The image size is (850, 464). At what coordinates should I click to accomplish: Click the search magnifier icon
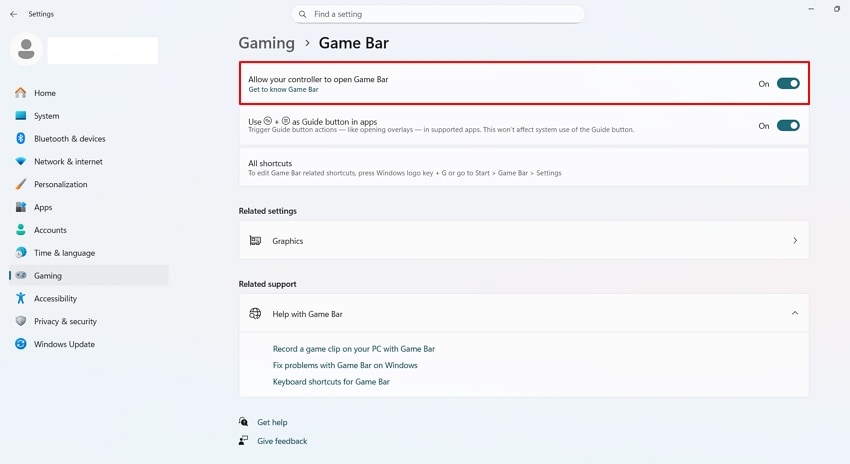[x=302, y=14]
